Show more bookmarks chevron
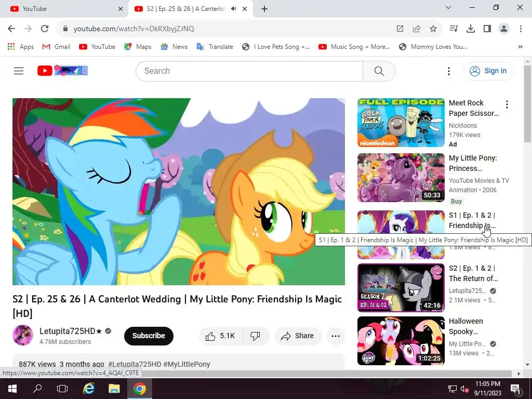The width and height of the screenshot is (532, 399). 521,47
